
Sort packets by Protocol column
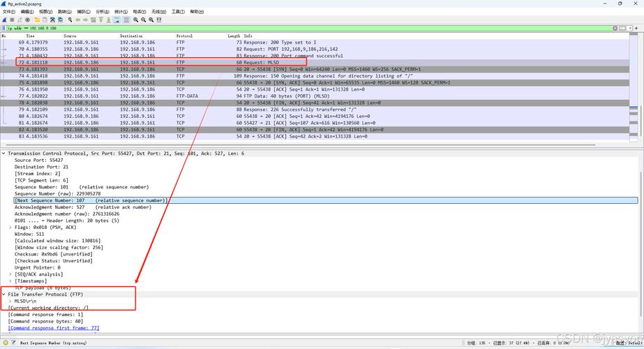(184, 36)
